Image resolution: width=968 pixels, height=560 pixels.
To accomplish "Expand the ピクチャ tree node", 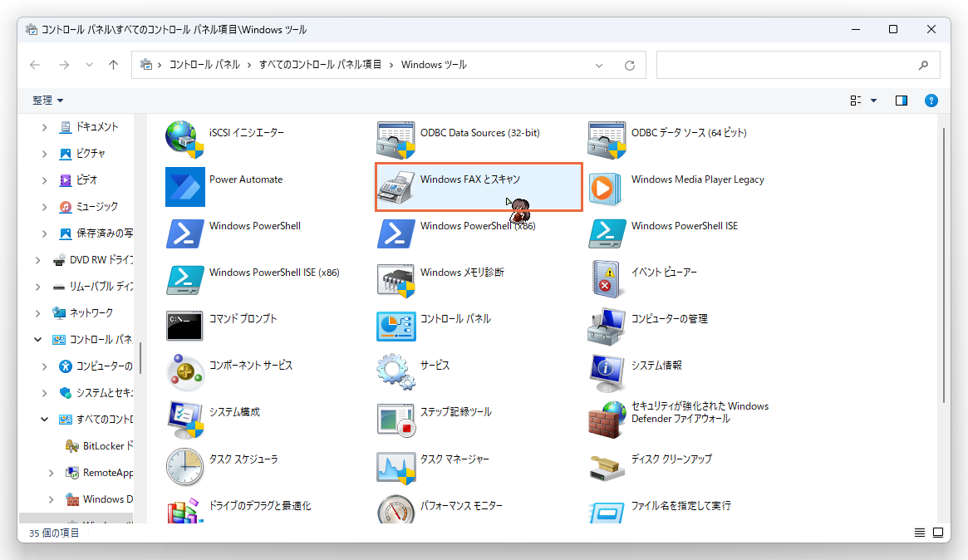I will [x=44, y=154].
